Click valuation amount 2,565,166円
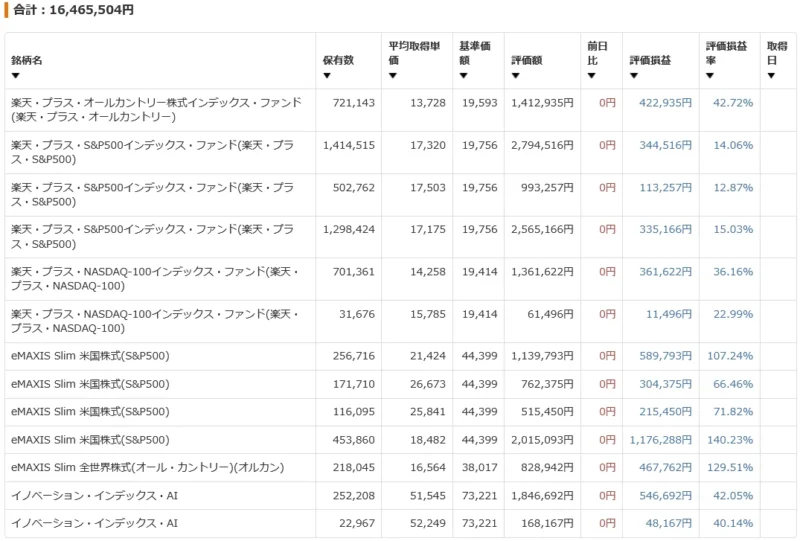Viewport: 800px width, 541px height. coord(542,229)
